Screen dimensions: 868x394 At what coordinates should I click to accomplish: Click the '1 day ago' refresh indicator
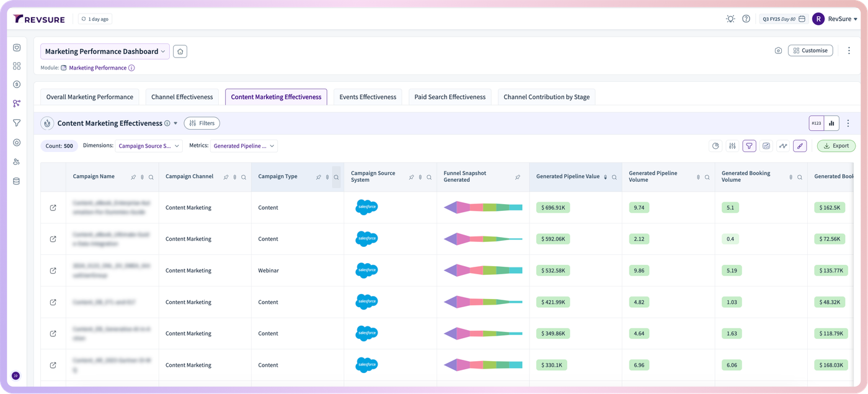(x=95, y=19)
